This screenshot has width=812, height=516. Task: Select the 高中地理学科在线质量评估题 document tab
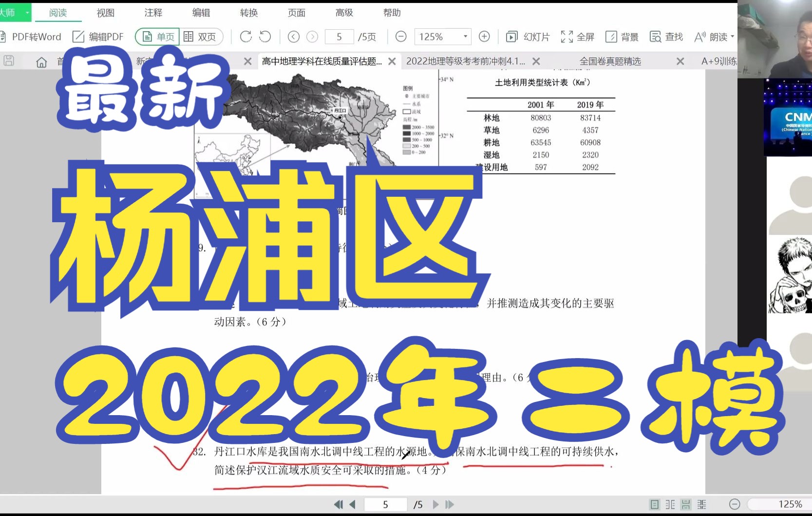click(x=322, y=61)
